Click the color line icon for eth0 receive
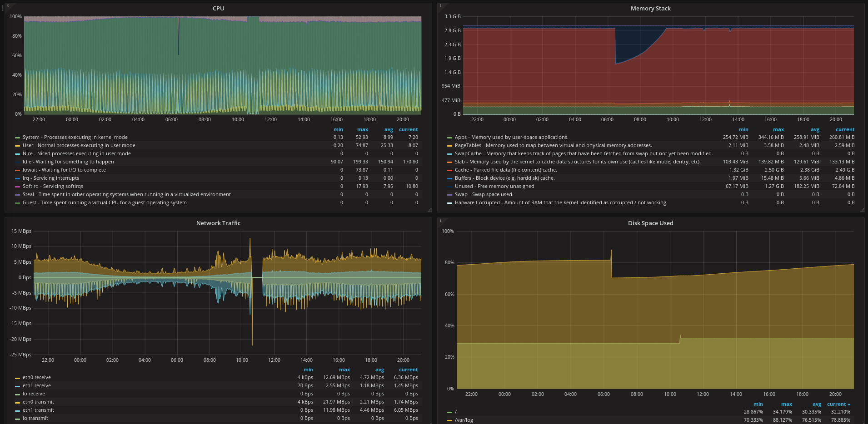The image size is (868, 424). (x=17, y=378)
